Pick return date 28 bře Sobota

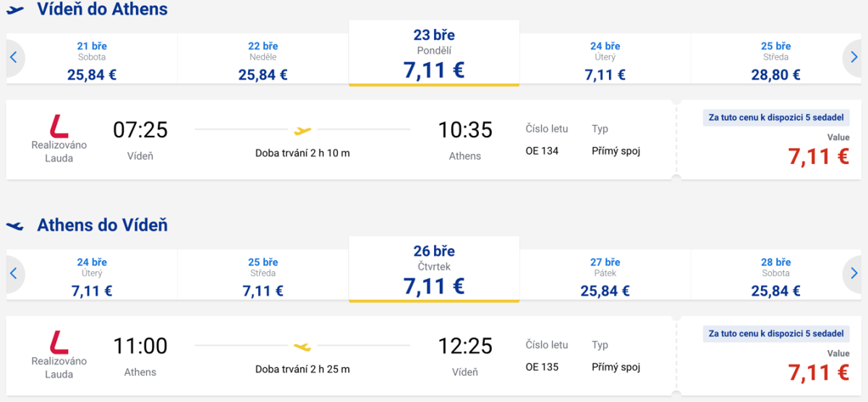click(775, 276)
